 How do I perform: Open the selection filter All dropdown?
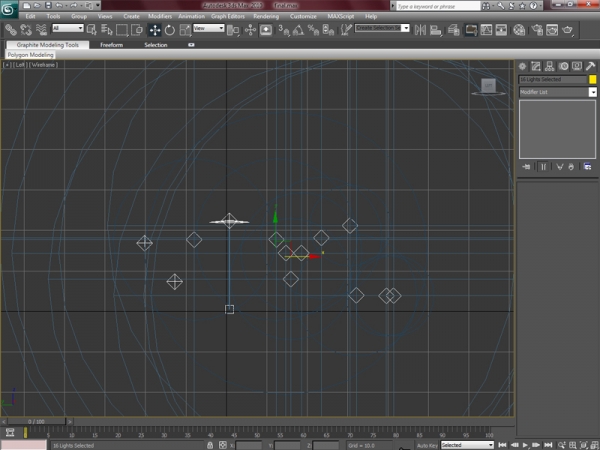(x=68, y=28)
